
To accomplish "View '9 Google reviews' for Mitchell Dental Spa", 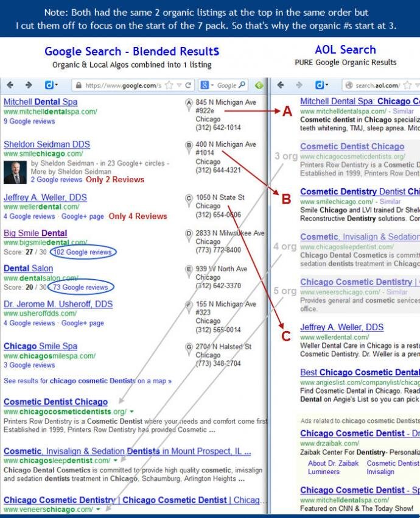I will point(29,121).
